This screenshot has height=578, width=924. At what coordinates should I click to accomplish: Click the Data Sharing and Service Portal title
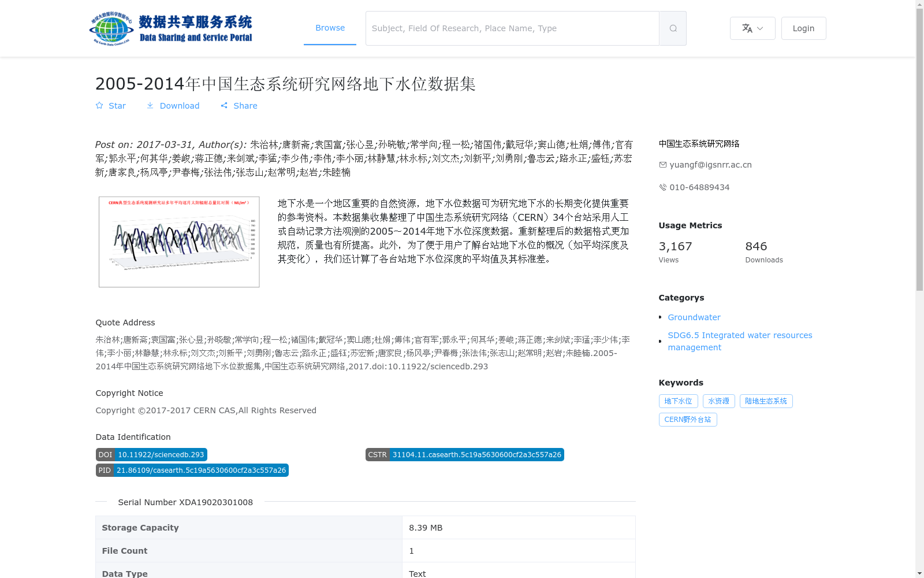tap(196, 38)
